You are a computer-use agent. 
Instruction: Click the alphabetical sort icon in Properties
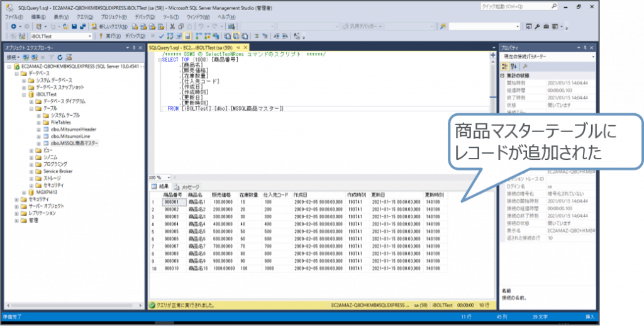(513, 66)
